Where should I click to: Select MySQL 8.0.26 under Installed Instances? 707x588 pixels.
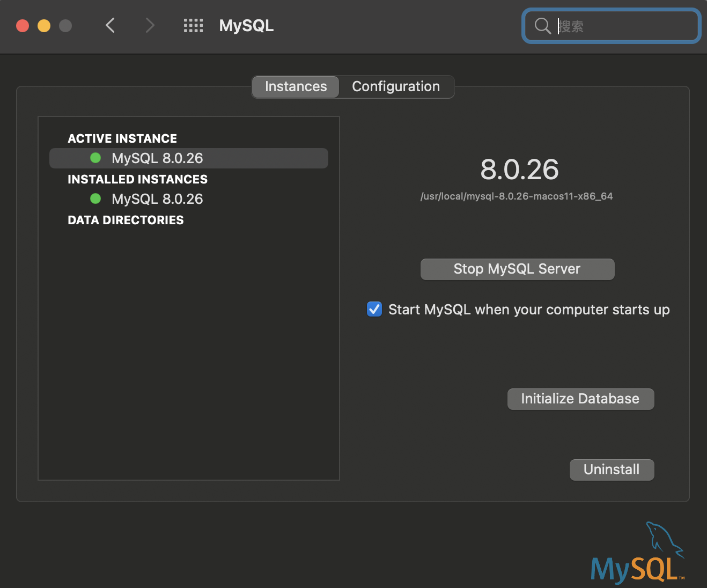(157, 199)
